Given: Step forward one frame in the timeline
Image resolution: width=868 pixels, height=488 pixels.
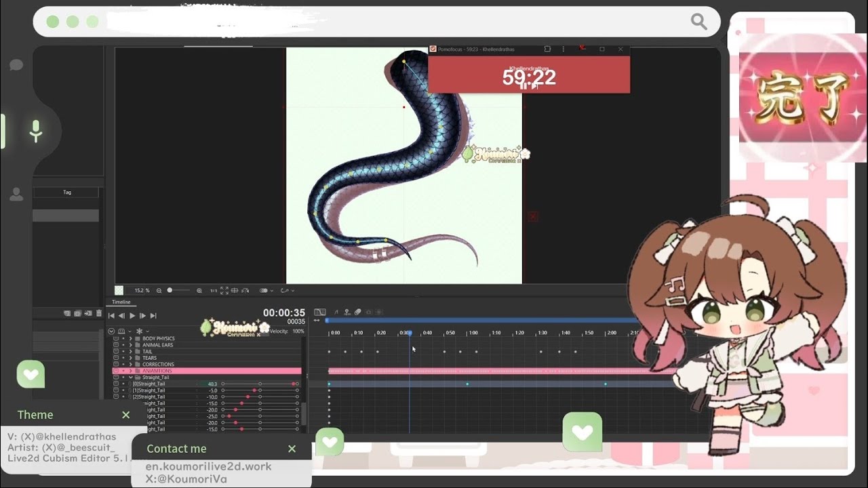Looking at the screenshot, I should click(x=142, y=316).
